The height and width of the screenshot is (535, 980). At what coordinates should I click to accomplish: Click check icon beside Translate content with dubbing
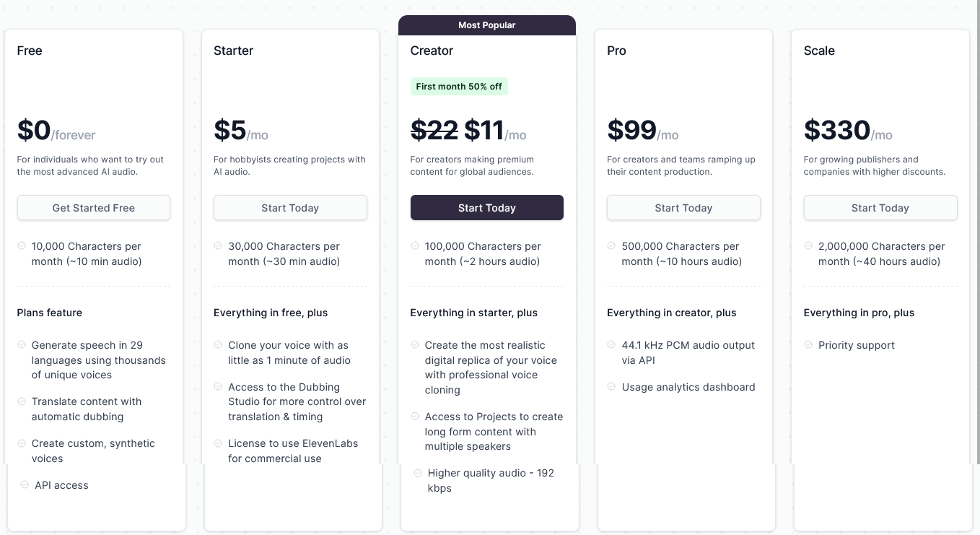(x=22, y=401)
